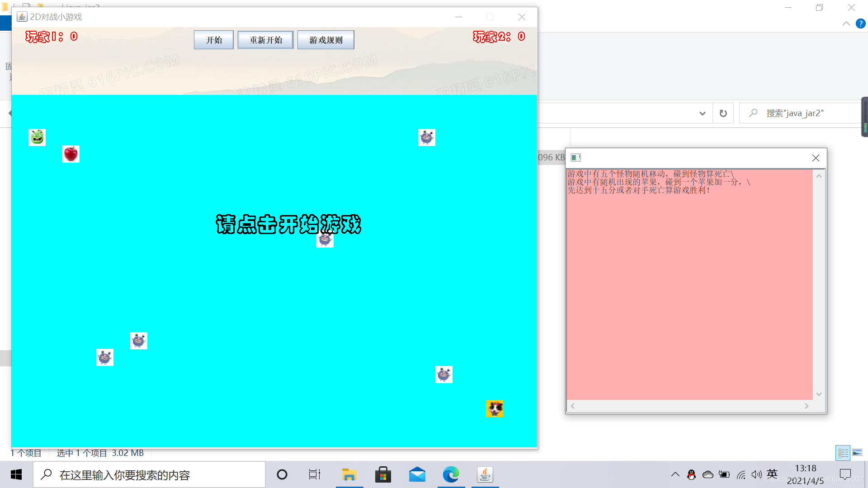Image resolution: width=868 pixels, height=488 pixels.
Task: Click the purple monster lower pair at bottom-left
Action: [x=105, y=357]
